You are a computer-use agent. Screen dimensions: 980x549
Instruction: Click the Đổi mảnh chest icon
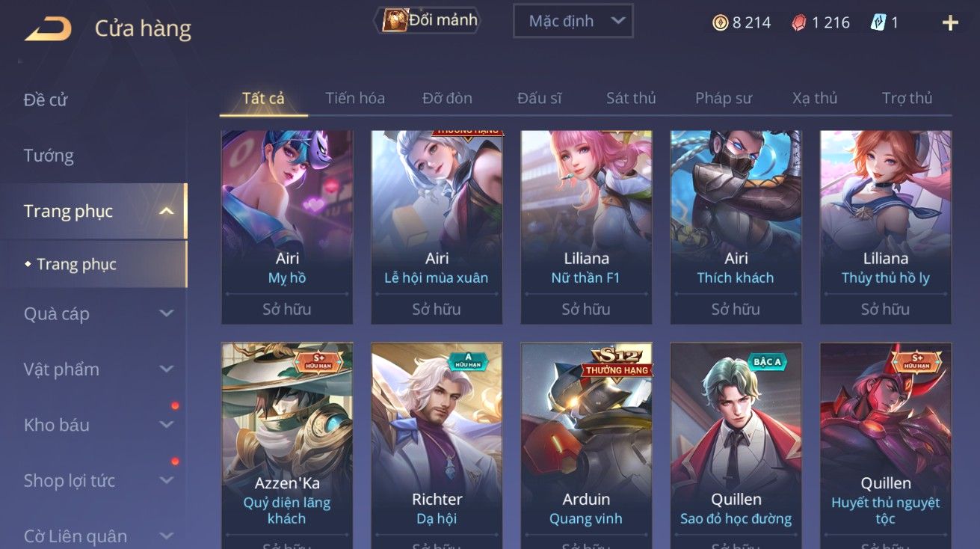pyautogui.click(x=394, y=20)
